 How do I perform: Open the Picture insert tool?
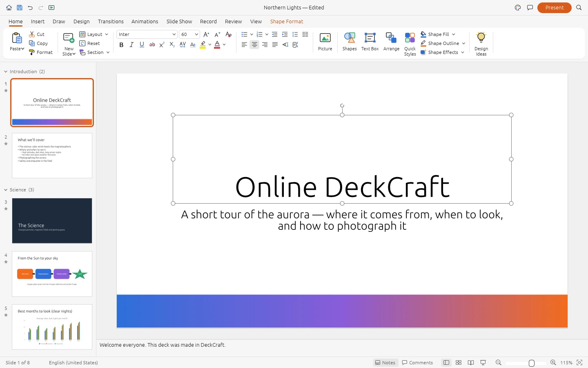point(325,42)
